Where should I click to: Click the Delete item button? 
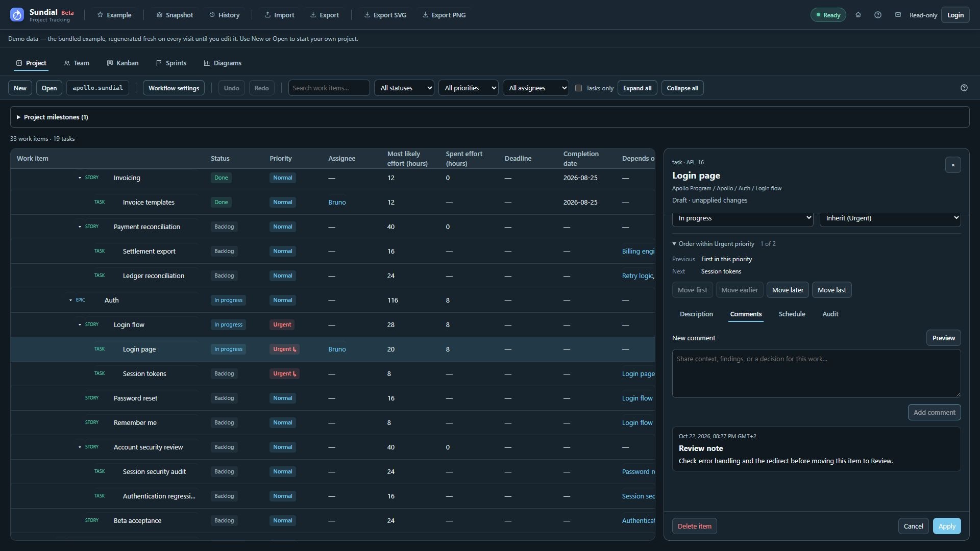(694, 526)
